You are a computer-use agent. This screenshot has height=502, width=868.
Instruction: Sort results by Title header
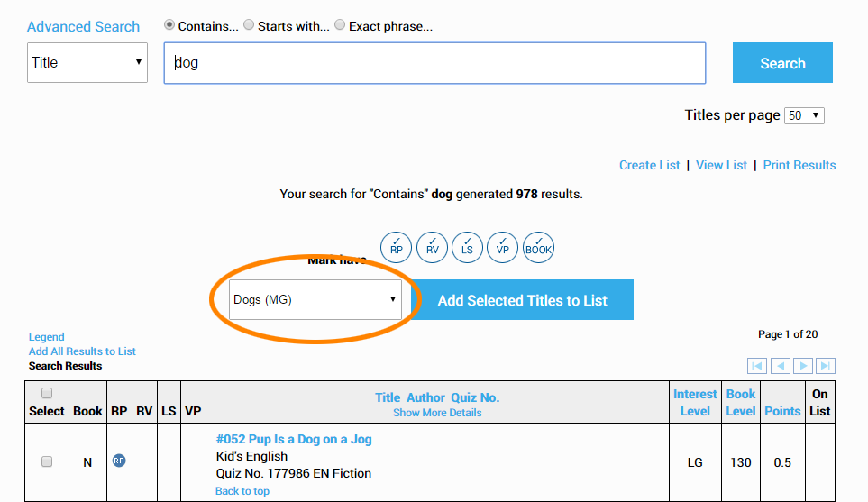tap(388, 397)
